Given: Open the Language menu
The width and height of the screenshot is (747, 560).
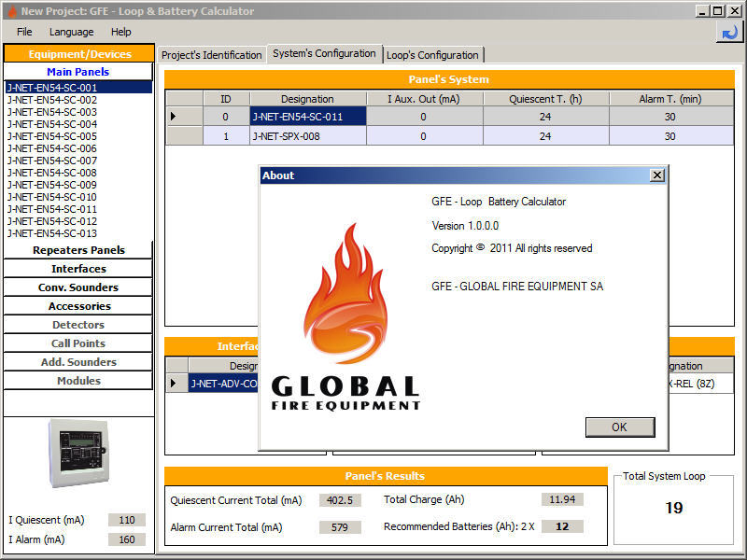Looking at the screenshot, I should pyautogui.click(x=71, y=31).
